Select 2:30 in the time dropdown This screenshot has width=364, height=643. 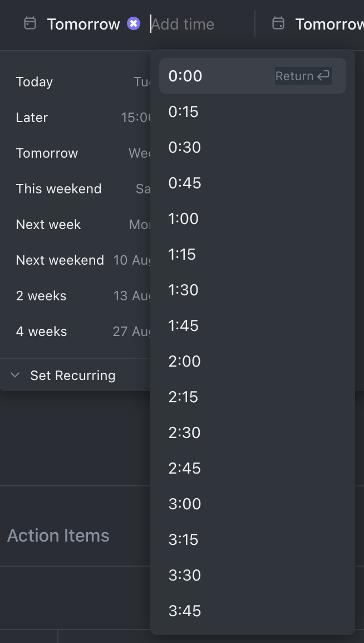point(185,433)
